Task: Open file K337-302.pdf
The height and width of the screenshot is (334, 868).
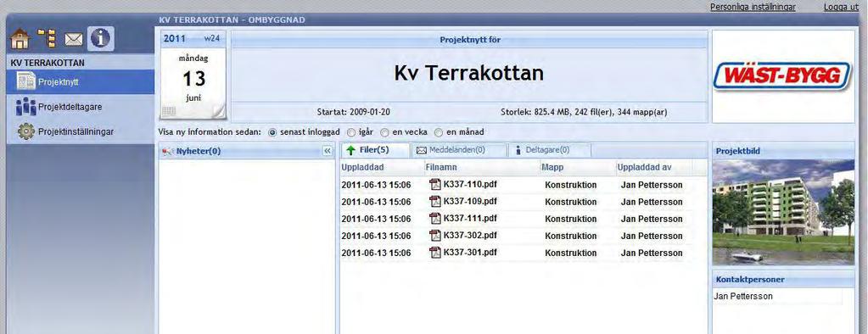Action: coord(470,235)
